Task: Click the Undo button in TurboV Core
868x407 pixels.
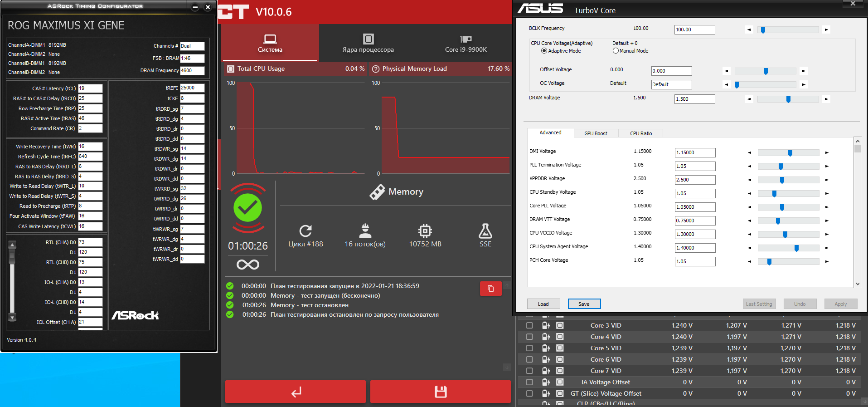Action: pos(800,304)
